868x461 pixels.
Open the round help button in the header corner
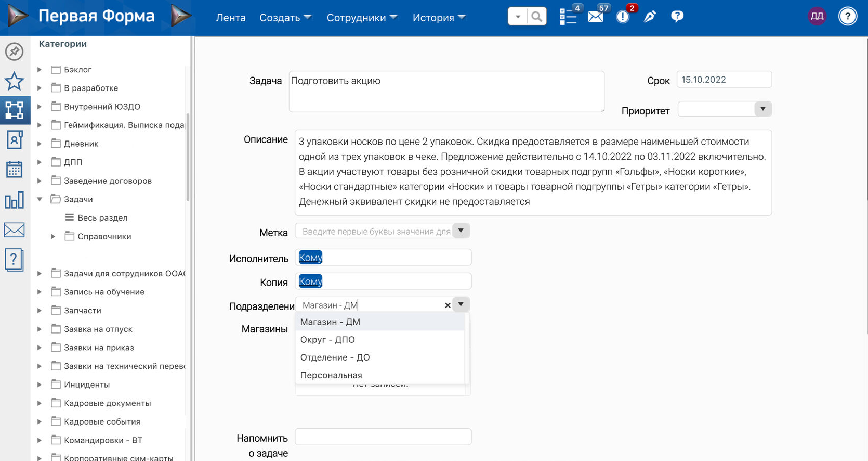(x=848, y=17)
